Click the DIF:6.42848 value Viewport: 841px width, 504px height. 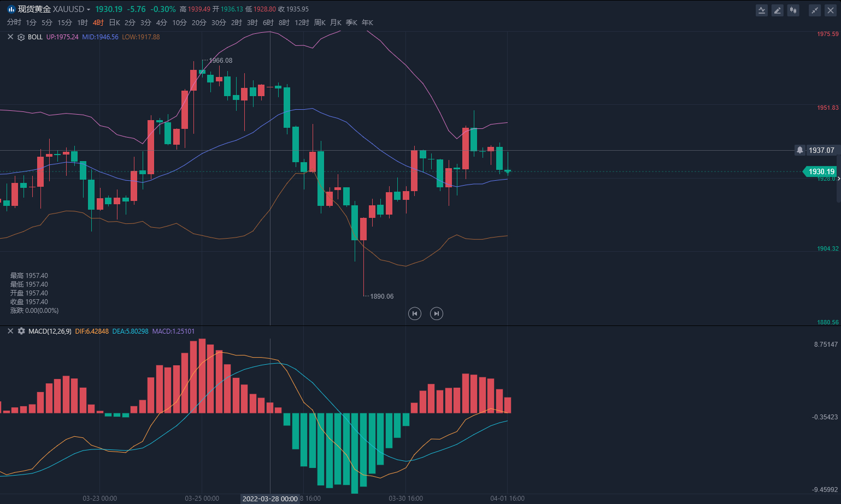point(92,331)
